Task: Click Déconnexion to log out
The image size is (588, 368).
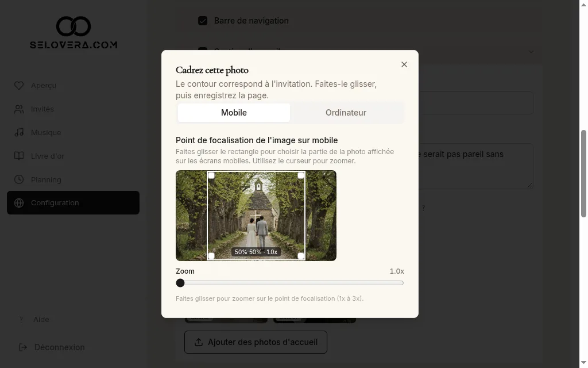Action: [59, 347]
